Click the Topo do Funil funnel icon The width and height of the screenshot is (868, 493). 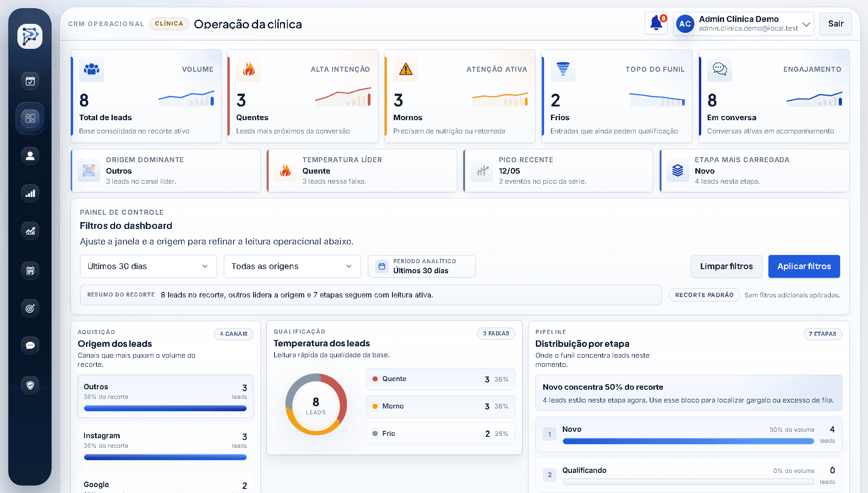[563, 69]
